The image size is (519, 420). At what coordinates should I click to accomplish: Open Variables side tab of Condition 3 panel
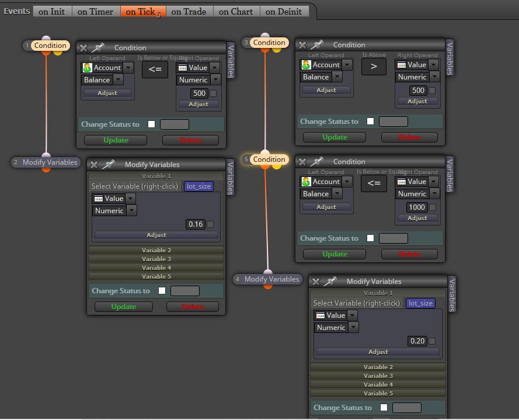click(x=450, y=58)
